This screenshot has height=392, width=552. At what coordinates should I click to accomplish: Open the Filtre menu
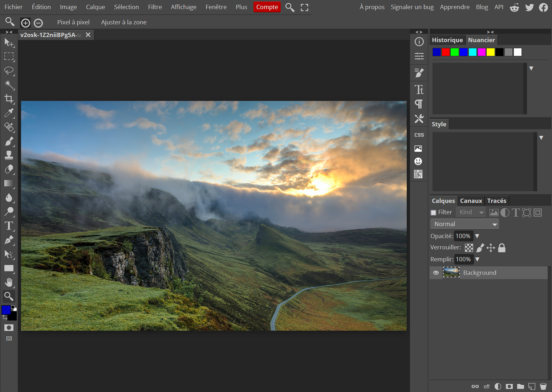point(155,7)
